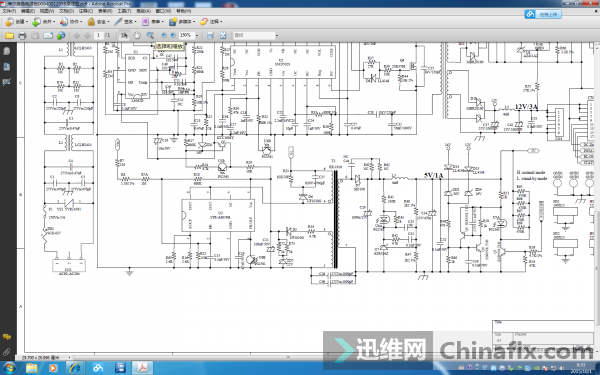Click the fit-width scrolling mode icon
The image size is (600, 375).
(x=210, y=35)
